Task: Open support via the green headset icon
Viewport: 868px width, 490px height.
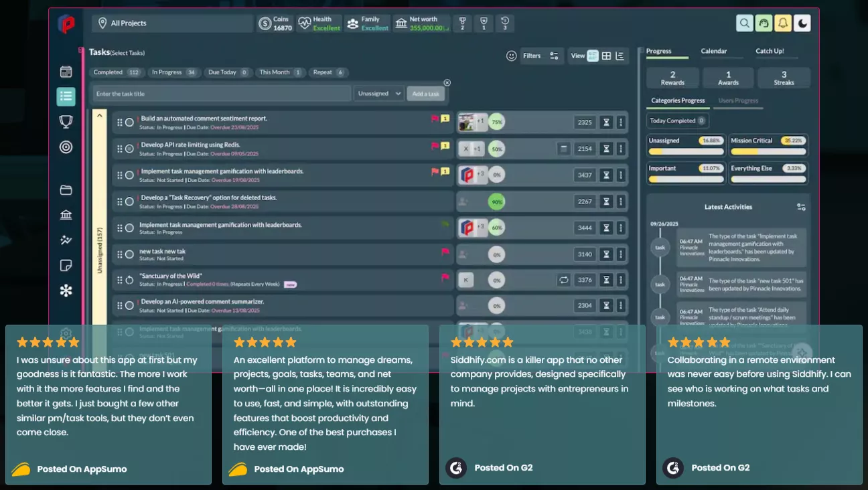Action: (764, 23)
